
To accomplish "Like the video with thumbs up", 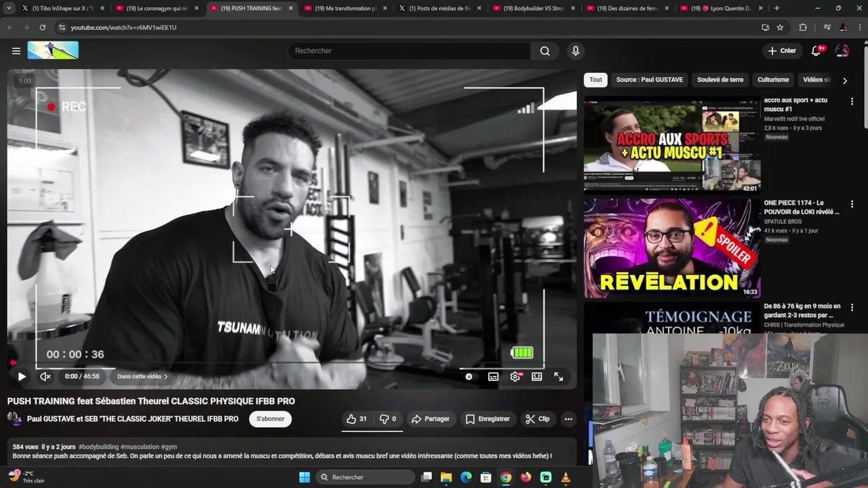I will click(x=357, y=419).
